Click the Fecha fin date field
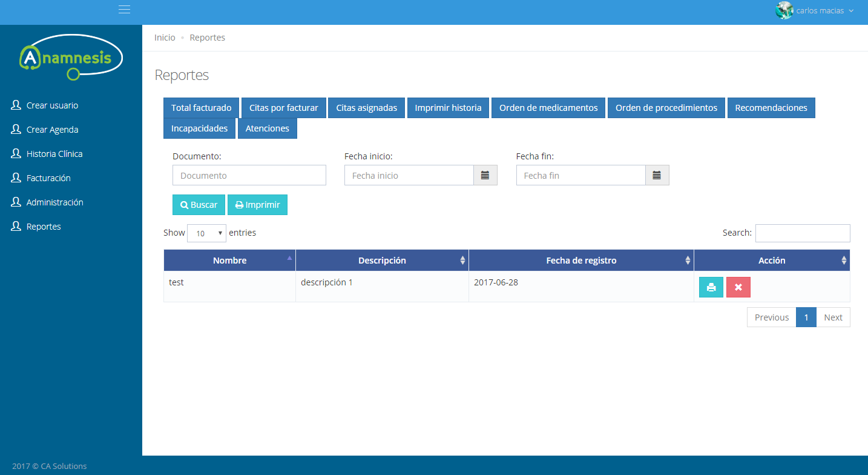Image resolution: width=868 pixels, height=475 pixels. pyautogui.click(x=580, y=176)
